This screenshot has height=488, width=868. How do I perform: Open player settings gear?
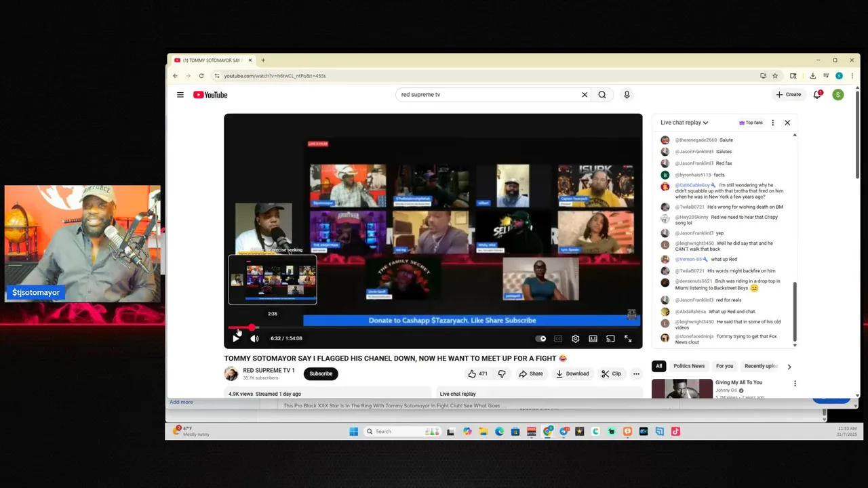click(x=576, y=339)
